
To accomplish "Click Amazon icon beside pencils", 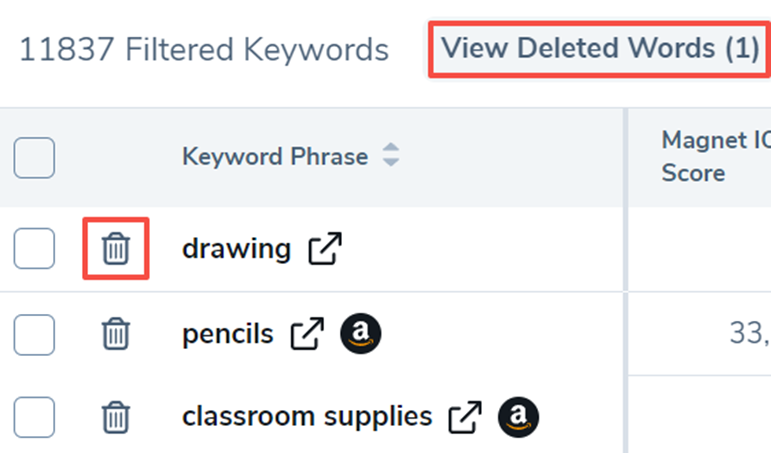I will 360,335.
